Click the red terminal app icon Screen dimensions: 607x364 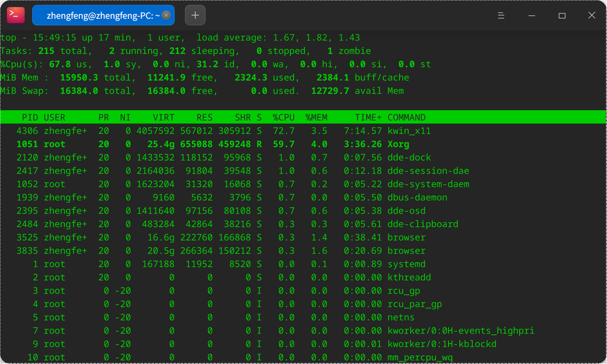tap(16, 15)
